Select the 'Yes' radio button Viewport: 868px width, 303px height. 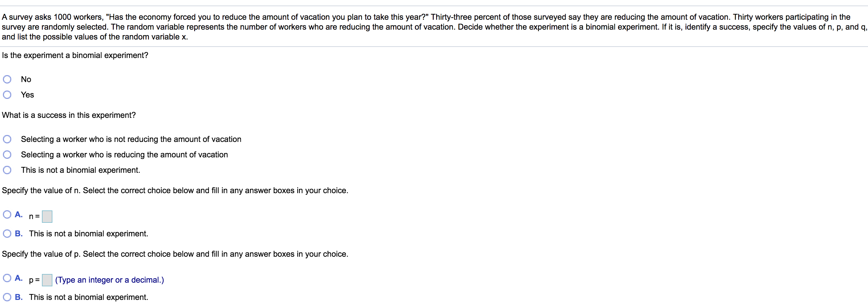click(7, 95)
